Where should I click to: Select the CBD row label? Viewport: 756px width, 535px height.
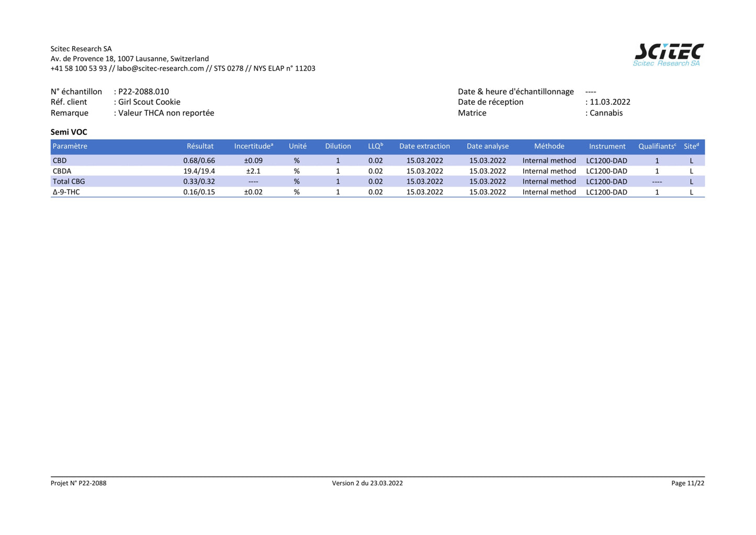click(60, 161)
